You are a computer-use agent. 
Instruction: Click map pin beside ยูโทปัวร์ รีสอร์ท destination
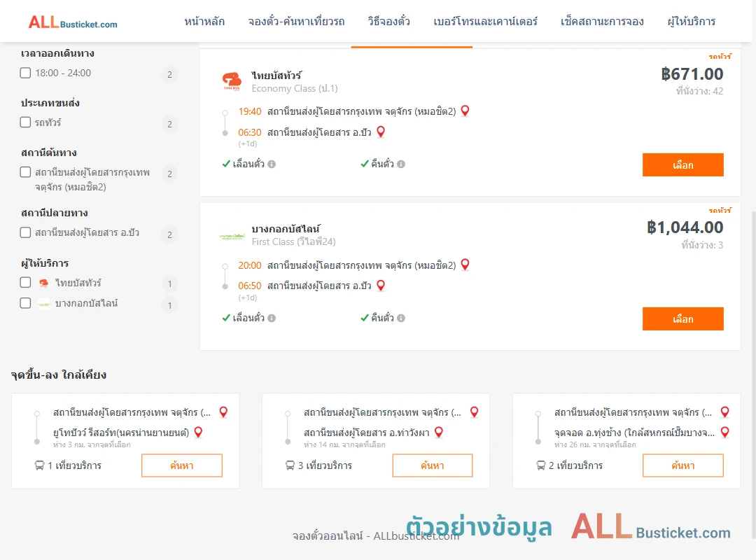[198, 432]
